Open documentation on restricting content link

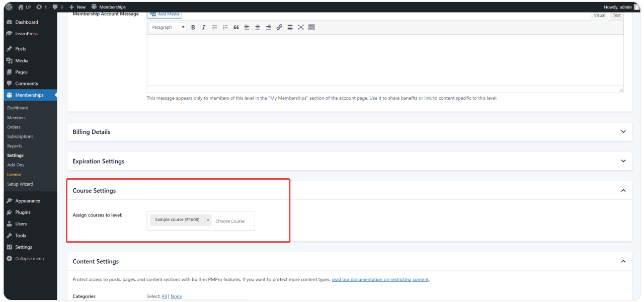tap(380, 279)
